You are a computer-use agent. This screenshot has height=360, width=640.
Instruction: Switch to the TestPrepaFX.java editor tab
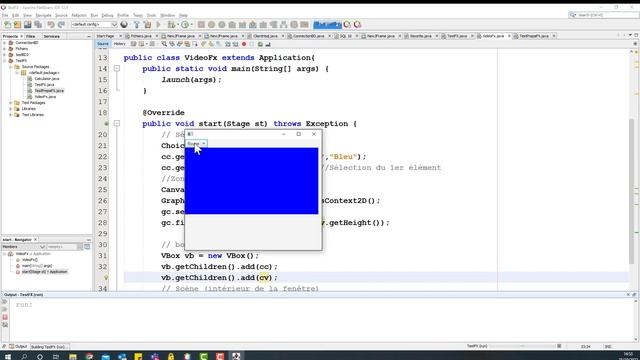[x=533, y=36]
